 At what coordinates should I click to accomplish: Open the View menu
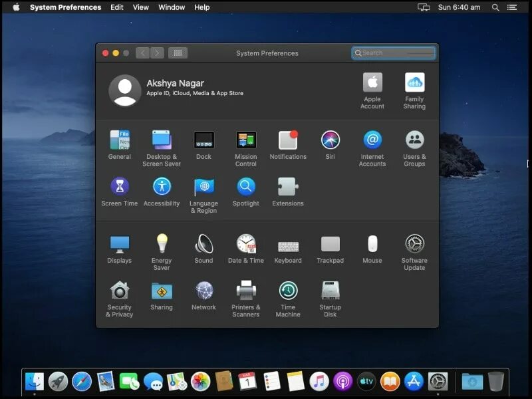pyautogui.click(x=140, y=7)
